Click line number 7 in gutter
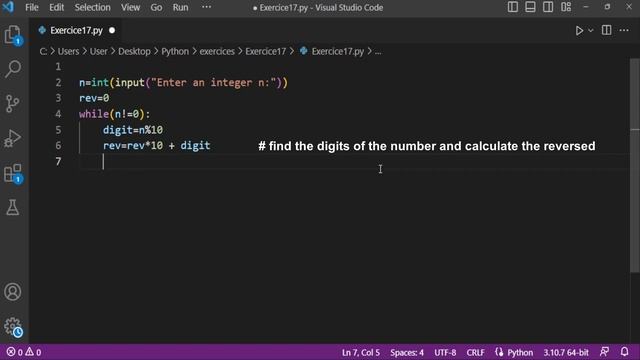Screen dimensions: 640x360 point(58,162)
